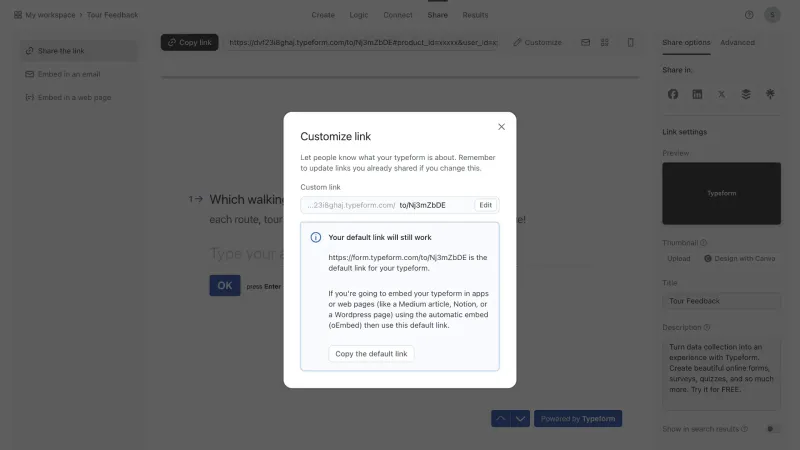Close the Customize link dialog
The height and width of the screenshot is (450, 800).
tap(502, 127)
